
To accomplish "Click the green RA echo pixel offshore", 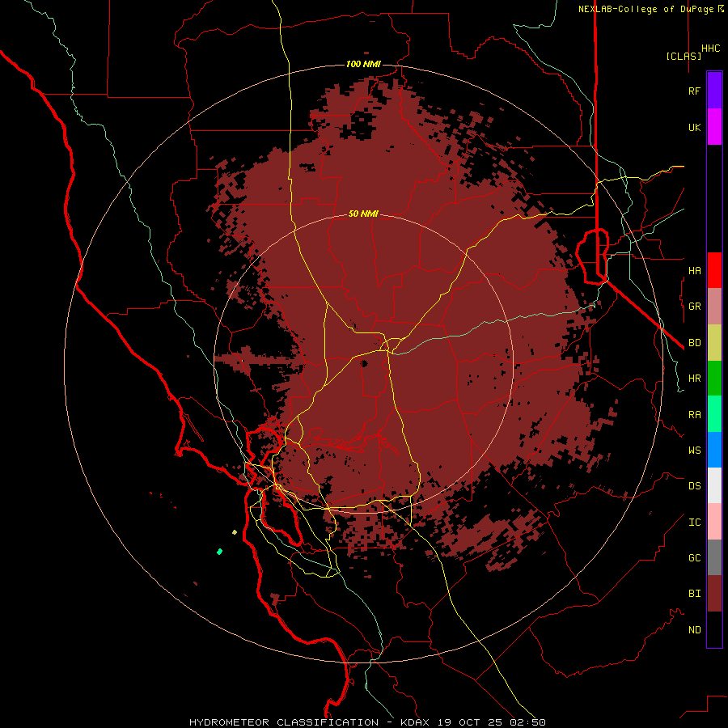I will tap(219, 552).
